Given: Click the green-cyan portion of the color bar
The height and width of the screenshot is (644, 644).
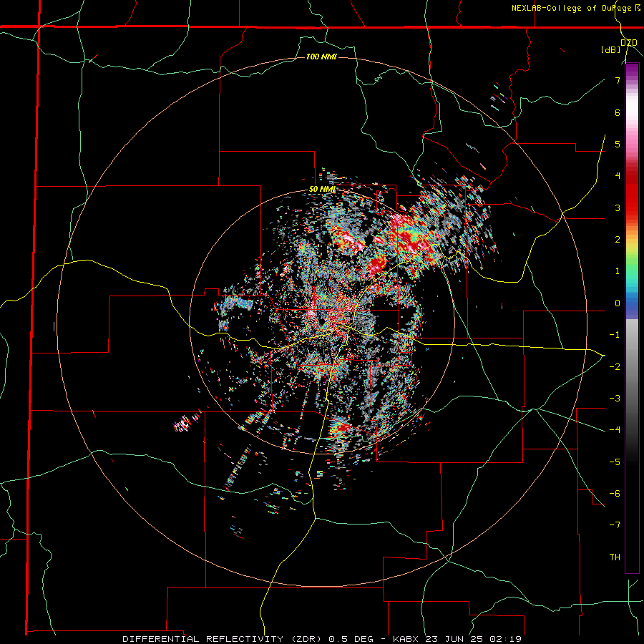Looking at the screenshot, I should coord(632,273).
